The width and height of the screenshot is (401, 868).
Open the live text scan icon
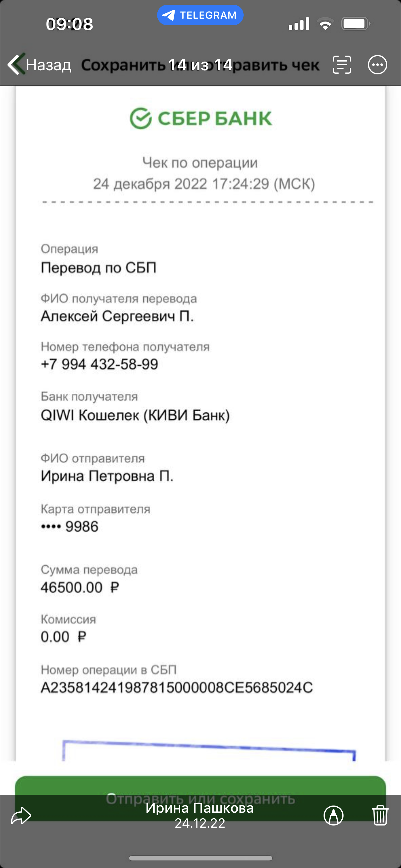342,64
